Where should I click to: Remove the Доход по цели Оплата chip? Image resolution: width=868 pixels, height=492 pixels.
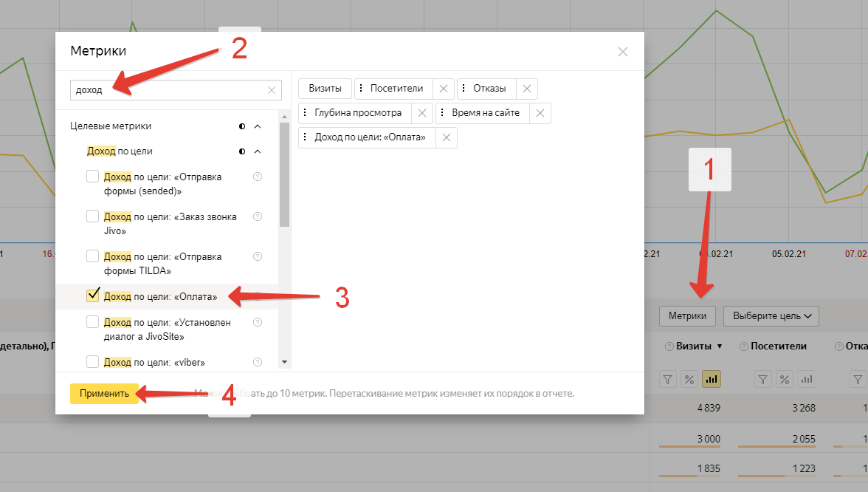pyautogui.click(x=446, y=137)
